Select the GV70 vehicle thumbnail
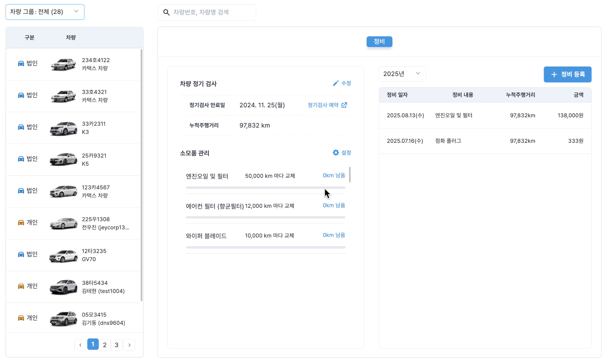The height and width of the screenshot is (364, 606). tap(63, 255)
